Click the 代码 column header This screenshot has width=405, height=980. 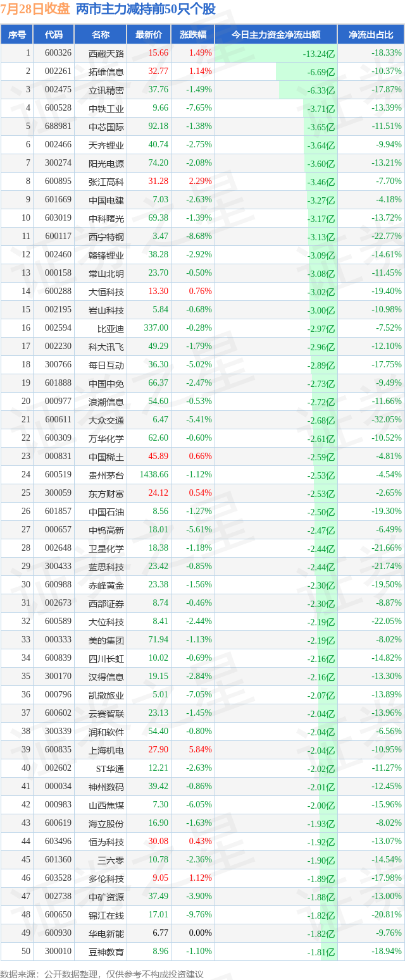tap(54, 35)
